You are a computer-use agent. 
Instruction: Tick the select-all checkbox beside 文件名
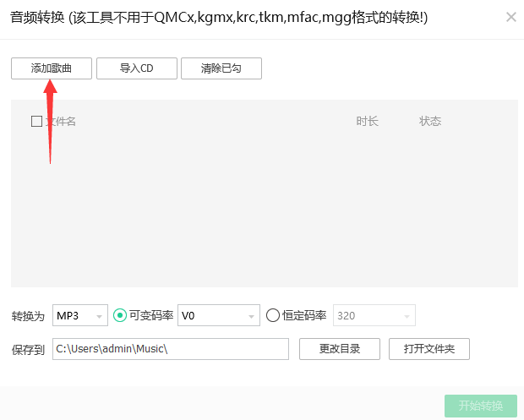click(x=36, y=122)
